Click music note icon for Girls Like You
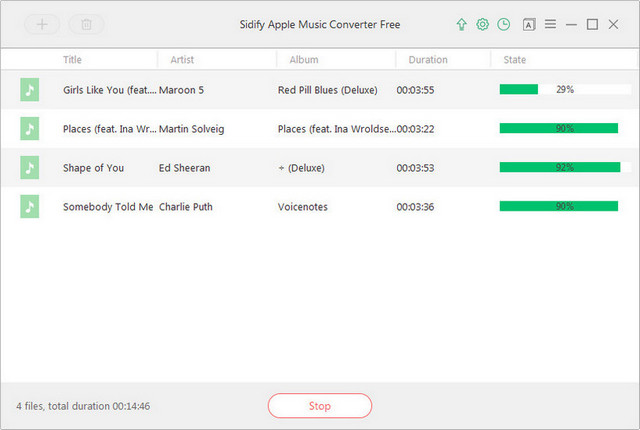This screenshot has height=430, width=640. point(29,90)
